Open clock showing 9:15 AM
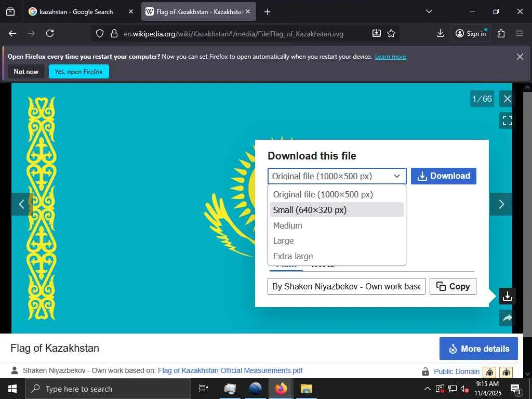The width and height of the screenshot is (532, 399). (x=487, y=389)
